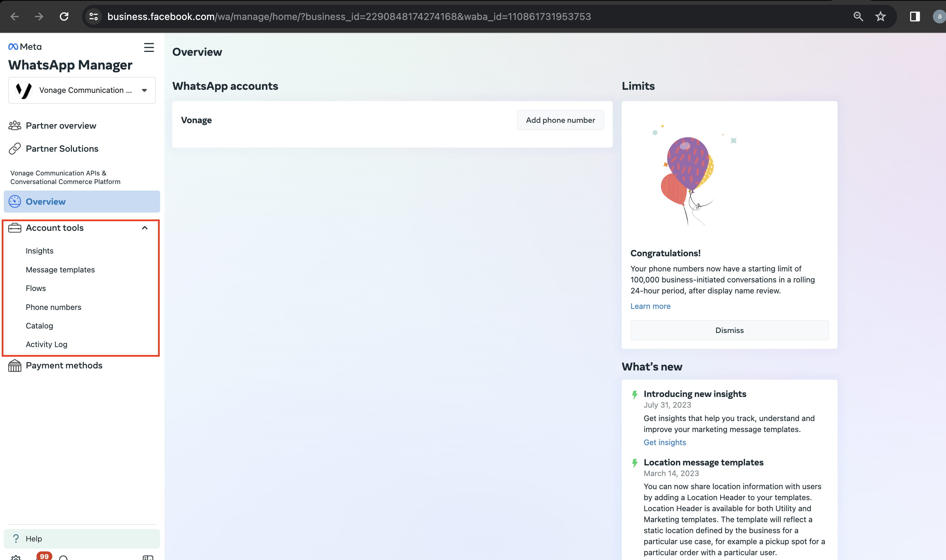Screen dimensions: 946x560
Task: Click the Meta logo
Action: click(x=25, y=47)
